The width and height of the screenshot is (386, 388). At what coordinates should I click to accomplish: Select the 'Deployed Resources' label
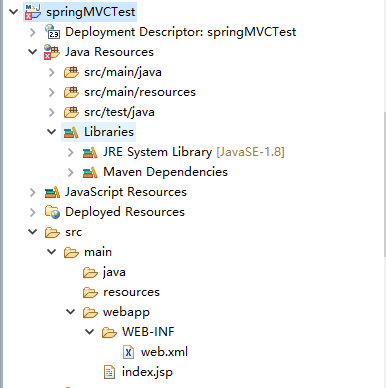tap(125, 212)
